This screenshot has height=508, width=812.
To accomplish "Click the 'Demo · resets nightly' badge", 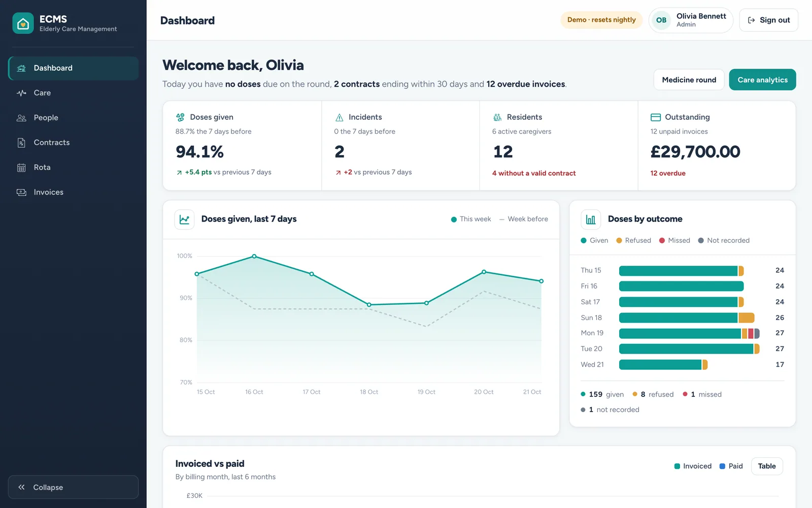I will (601, 20).
